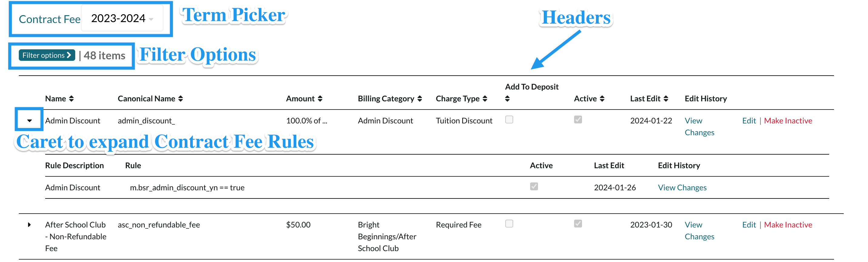Toggle Active checkbox for Admin Discount rule

534,186
